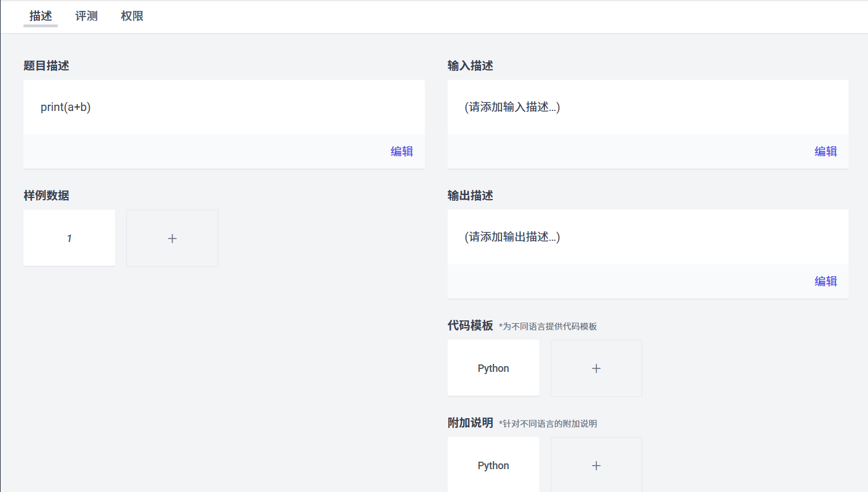The image size is (868, 492).
Task: Click the 请添加输入描述 placeholder text
Action: coord(512,107)
